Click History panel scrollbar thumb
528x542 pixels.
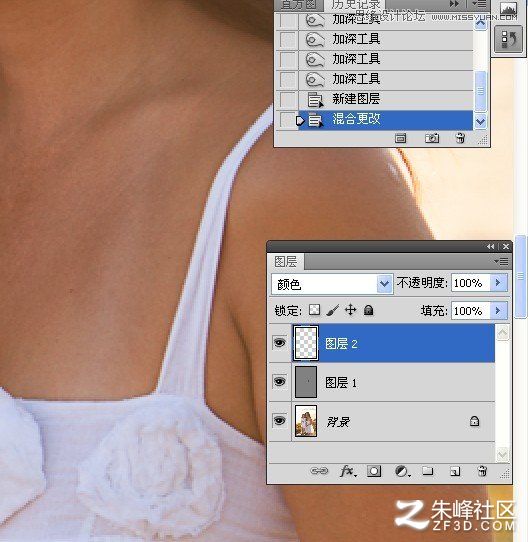click(480, 91)
